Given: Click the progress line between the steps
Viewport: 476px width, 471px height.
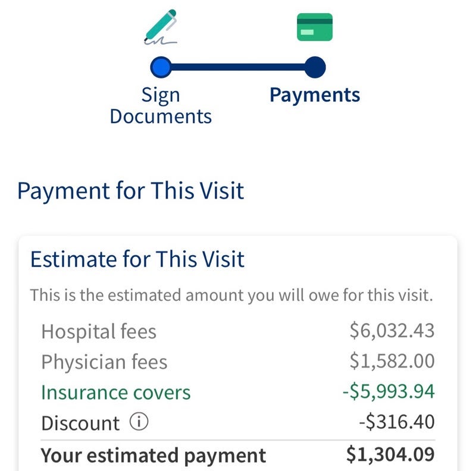Looking at the screenshot, I should 238,67.
